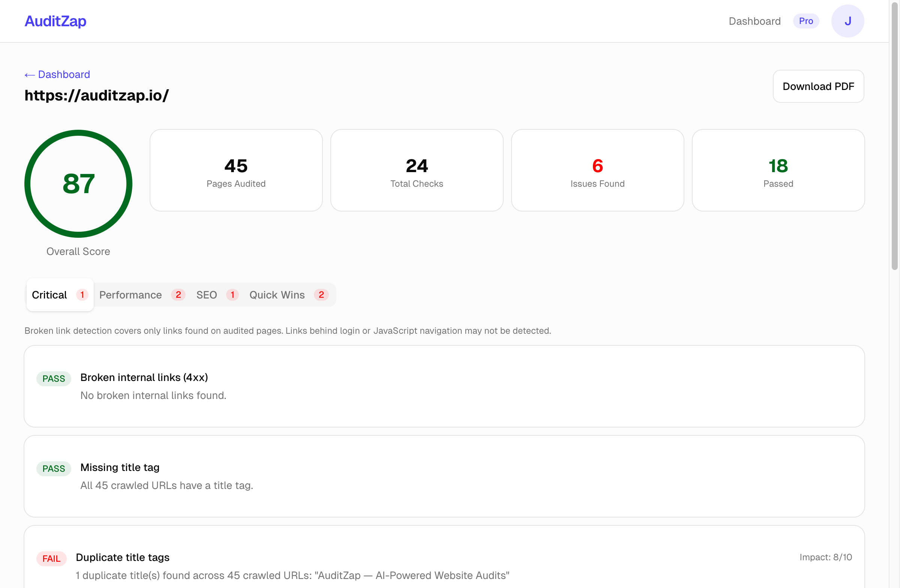The width and height of the screenshot is (900, 588).
Task: Click the audited URL https://auditzap.io/
Action: coord(96,96)
